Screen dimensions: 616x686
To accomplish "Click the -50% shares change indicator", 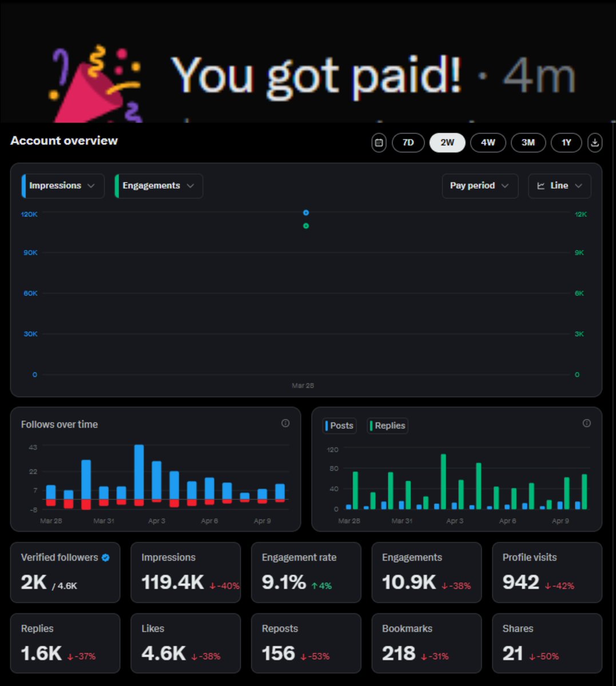I will (545, 657).
